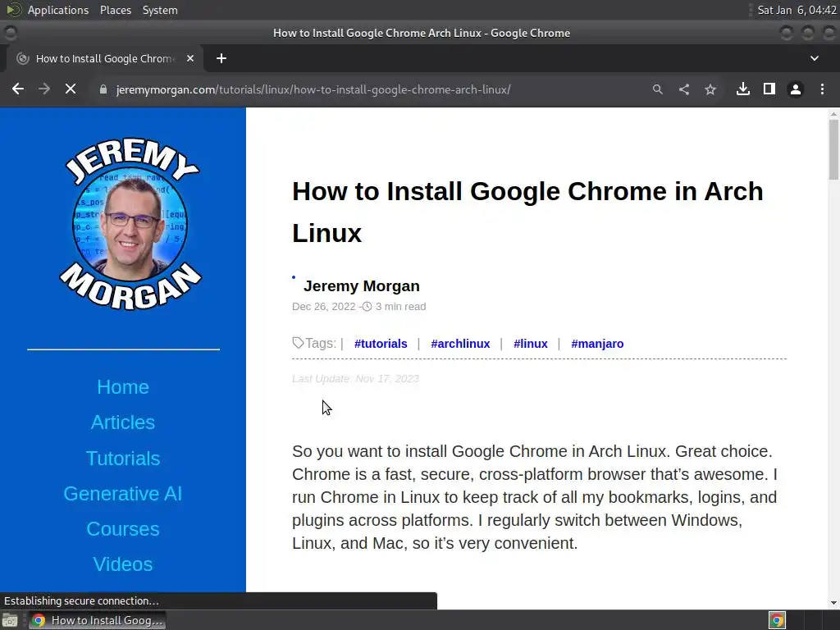The image size is (840, 630).
Task: Click the scrollbar down arrow
Action: click(833, 603)
